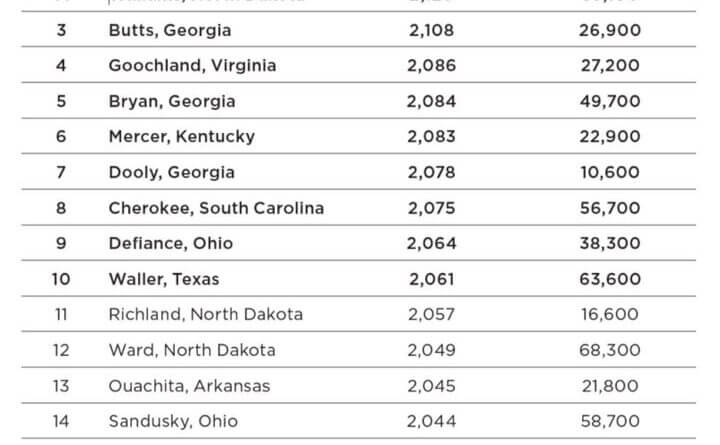Click rank number 7 cell

click(61, 172)
